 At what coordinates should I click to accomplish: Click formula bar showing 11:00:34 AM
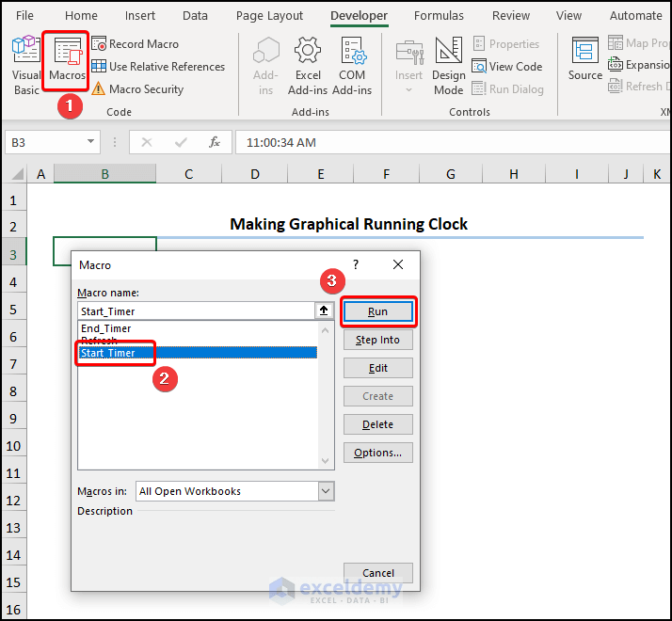(x=452, y=142)
